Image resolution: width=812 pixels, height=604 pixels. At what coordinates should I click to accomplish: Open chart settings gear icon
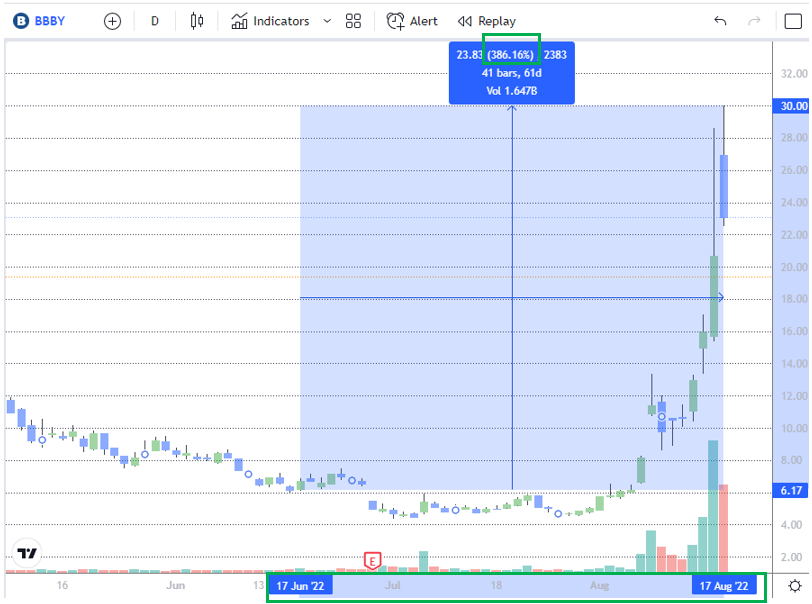pyautogui.click(x=794, y=586)
